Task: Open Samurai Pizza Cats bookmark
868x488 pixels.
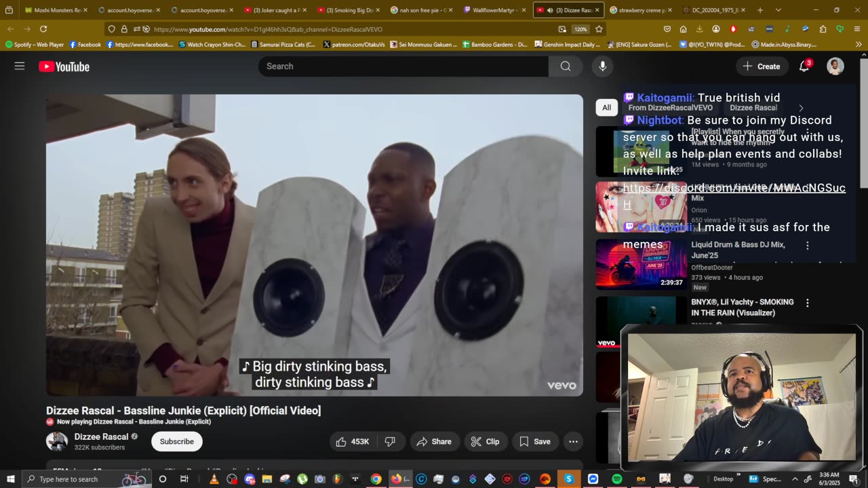Action: 283,44
